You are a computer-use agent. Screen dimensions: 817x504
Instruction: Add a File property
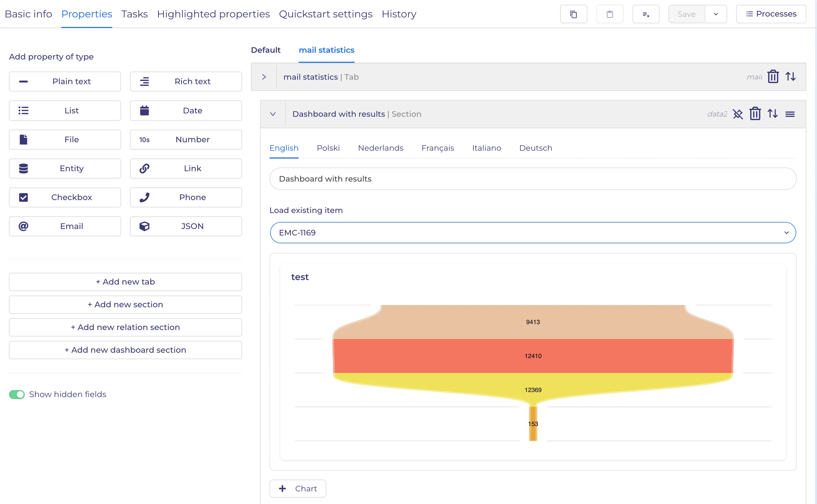[x=65, y=139]
